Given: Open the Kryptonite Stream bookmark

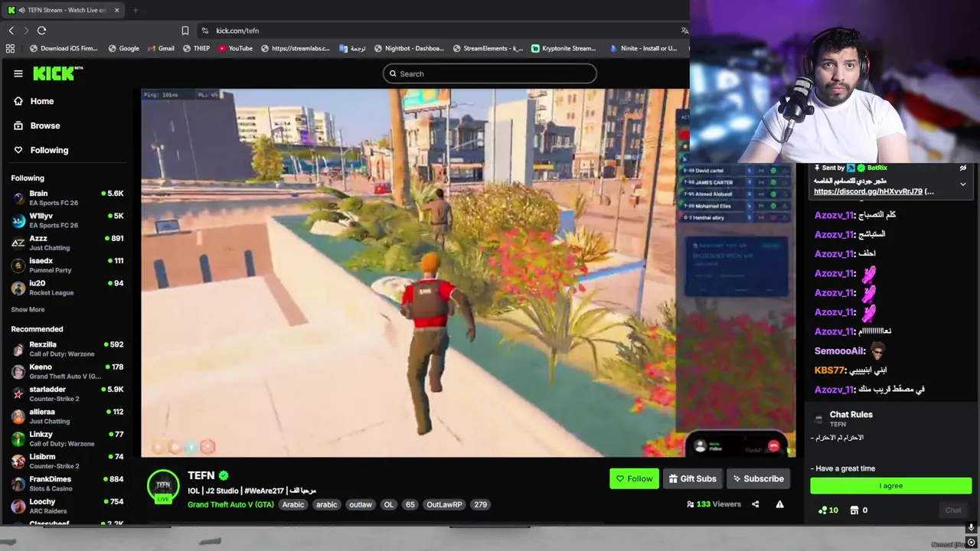Looking at the screenshot, I should tap(563, 48).
